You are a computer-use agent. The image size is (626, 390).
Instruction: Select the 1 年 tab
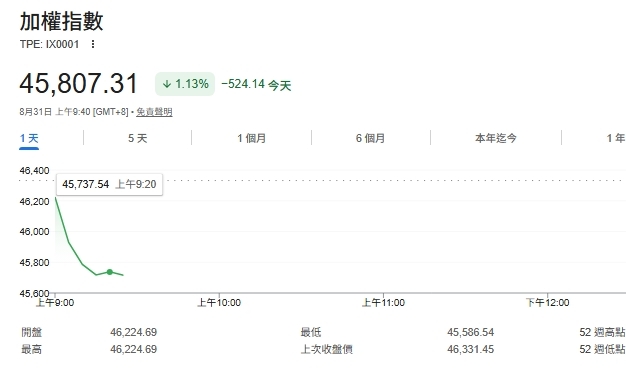(616, 139)
